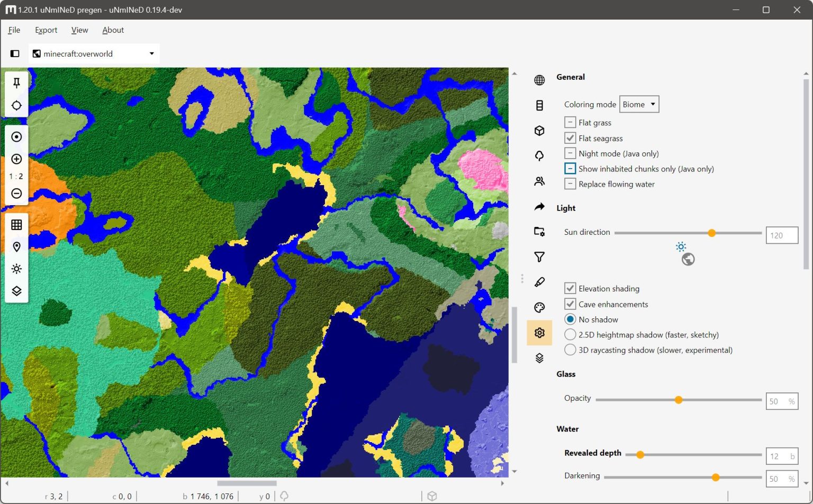Open the About menu
The image size is (813, 504).
tap(113, 30)
